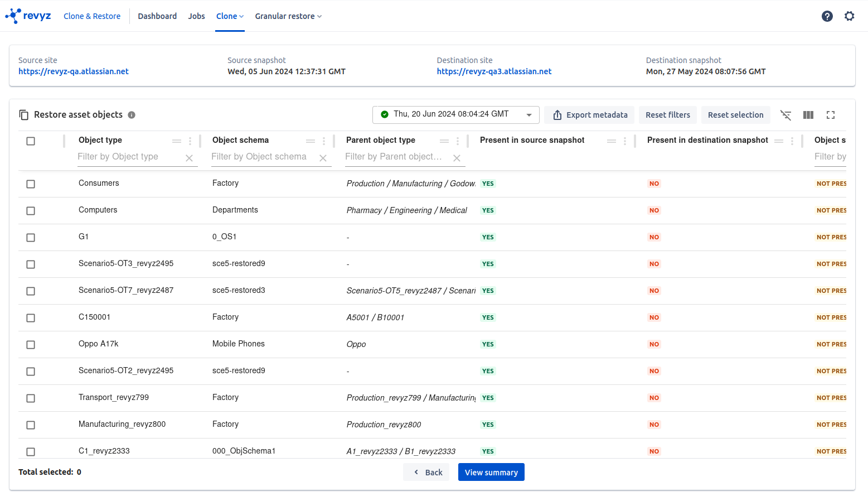Click Reset filters button
This screenshot has width=868, height=501.
(x=668, y=115)
